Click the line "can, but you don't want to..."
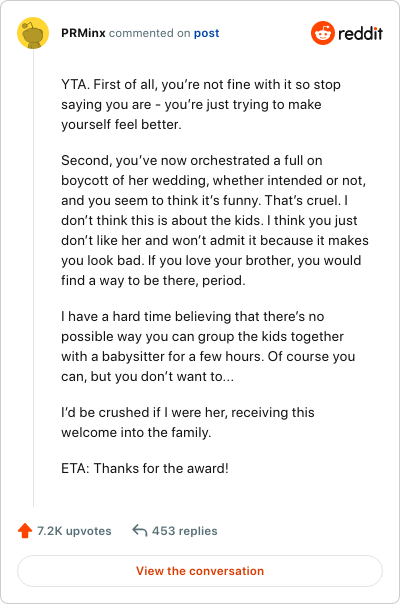This screenshot has height=604, width=400. coord(148,376)
